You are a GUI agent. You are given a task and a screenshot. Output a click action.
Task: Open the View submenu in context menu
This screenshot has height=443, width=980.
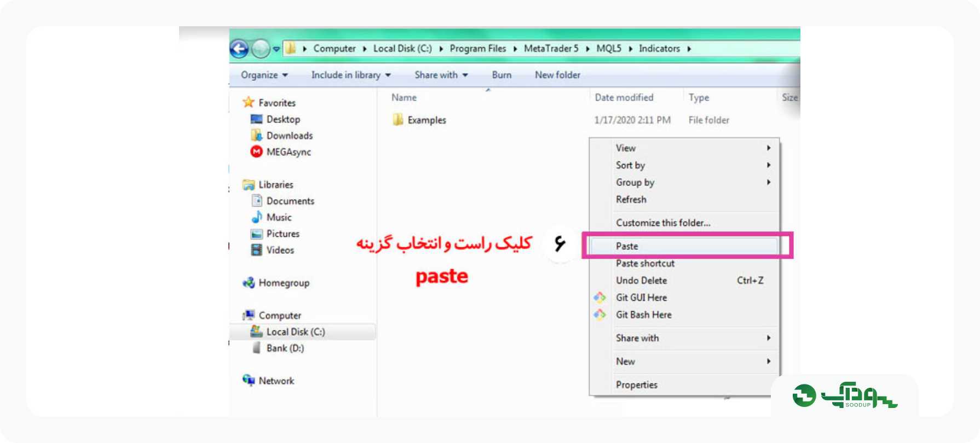[x=684, y=148]
